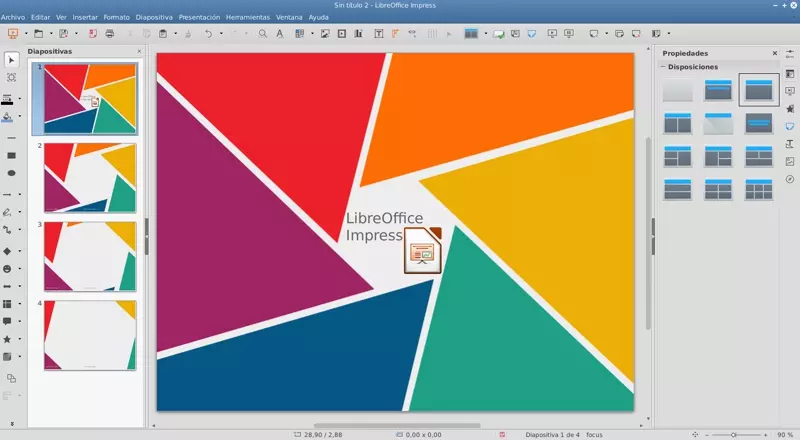Open the Presentación menu
This screenshot has width=800, height=440.
pos(199,17)
